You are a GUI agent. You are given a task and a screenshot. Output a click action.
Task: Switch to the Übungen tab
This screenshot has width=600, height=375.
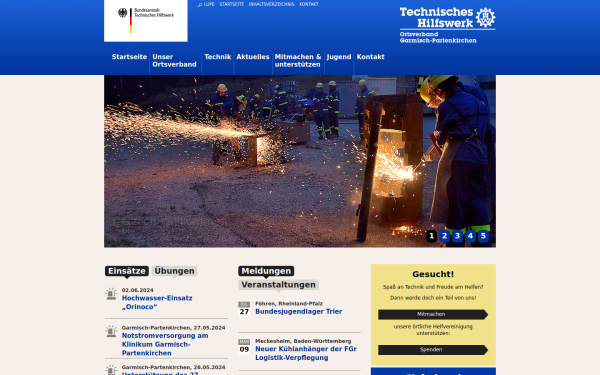click(x=174, y=271)
